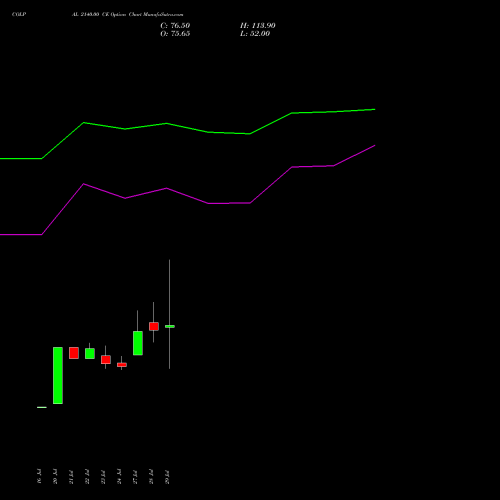Click the 21 Jul date label on axis
The height and width of the screenshot is (500, 500).
pyautogui.click(x=71, y=477)
